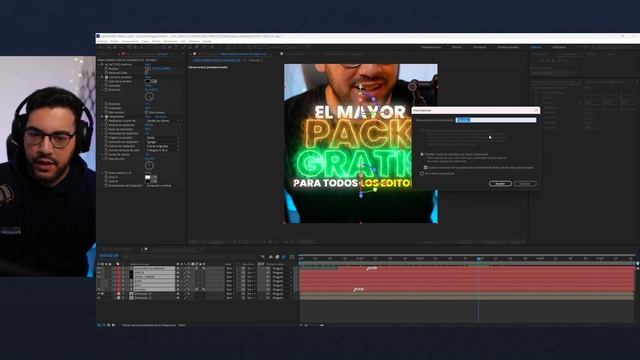Open the blending mode dropdown of layer 1
Screen dimensions: 640x360
(230, 269)
